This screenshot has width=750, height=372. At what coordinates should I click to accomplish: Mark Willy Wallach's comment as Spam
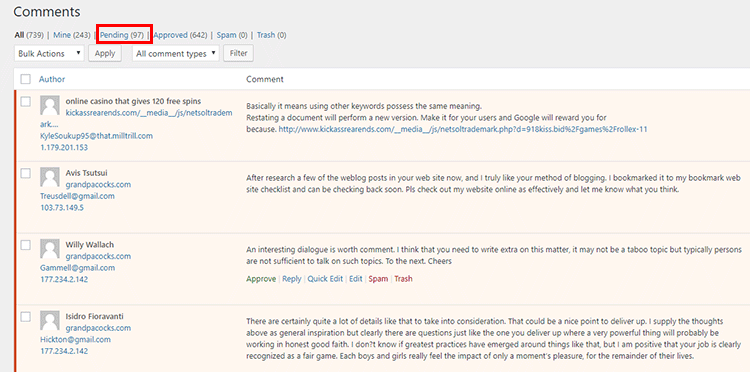click(x=378, y=279)
